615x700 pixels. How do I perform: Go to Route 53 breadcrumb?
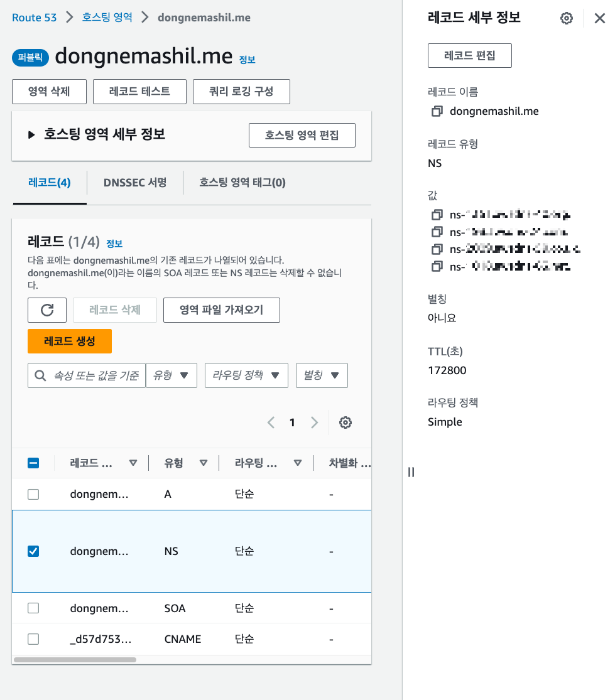coord(35,18)
